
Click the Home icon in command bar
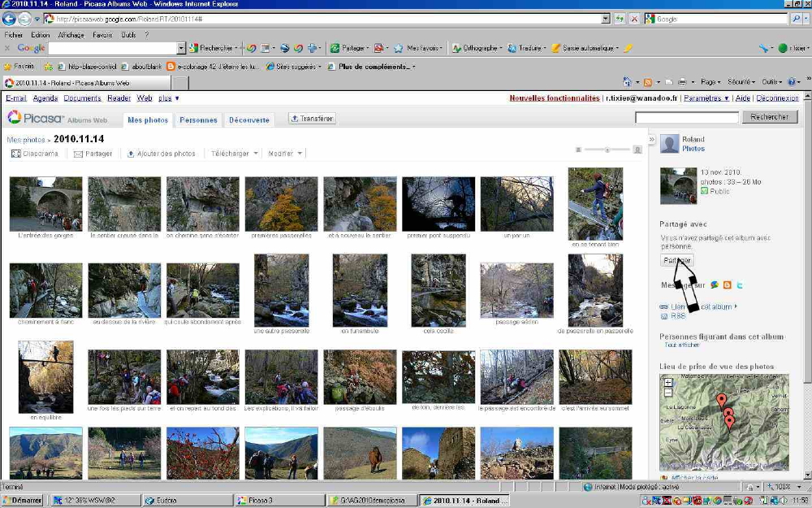click(x=627, y=82)
